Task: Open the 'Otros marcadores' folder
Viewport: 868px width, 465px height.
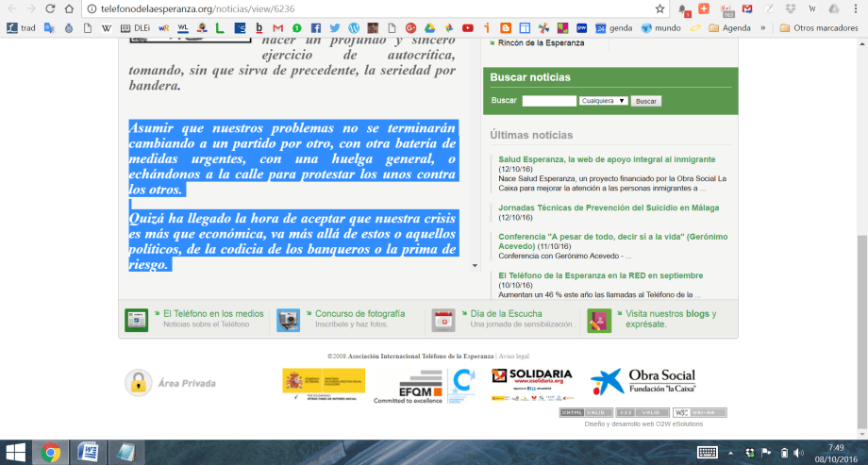Action: 819,27
